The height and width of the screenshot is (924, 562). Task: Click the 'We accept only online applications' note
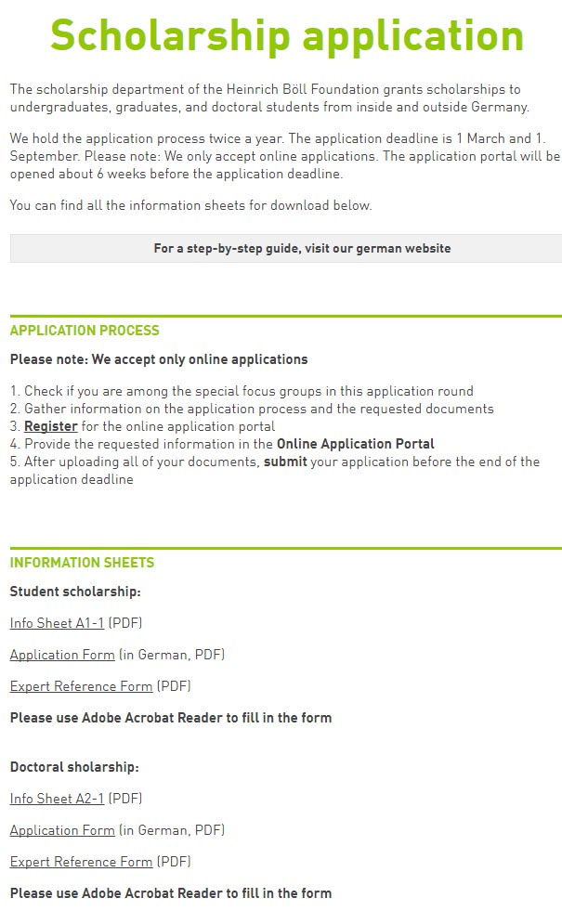pos(159,359)
